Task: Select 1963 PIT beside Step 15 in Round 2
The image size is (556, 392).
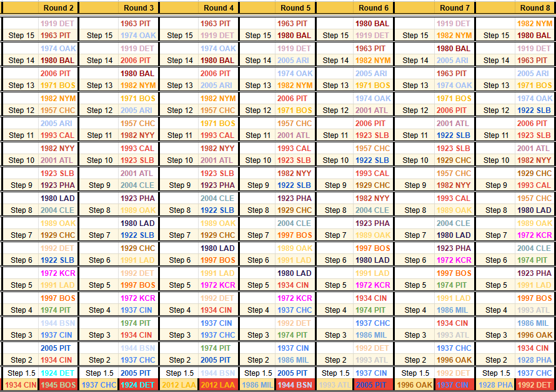Action: coord(56,36)
